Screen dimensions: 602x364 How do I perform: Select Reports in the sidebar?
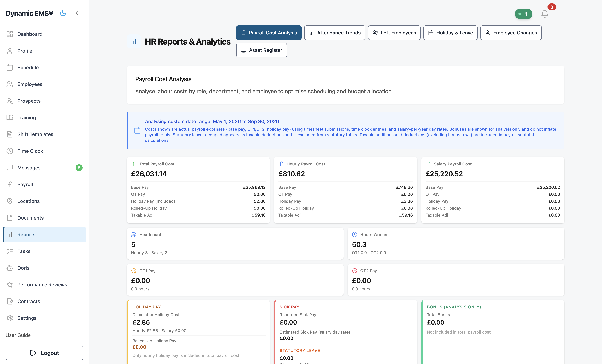click(x=44, y=235)
